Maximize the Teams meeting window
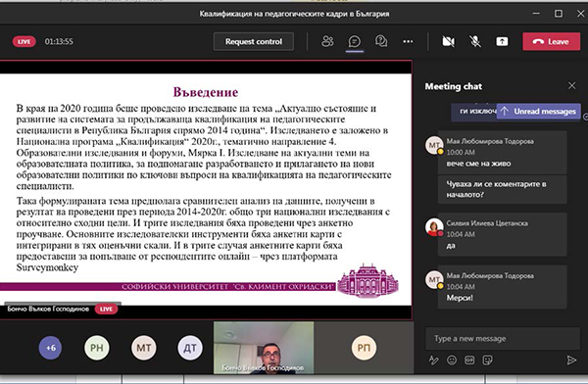Image resolution: width=588 pixels, height=384 pixels. (559, 14)
